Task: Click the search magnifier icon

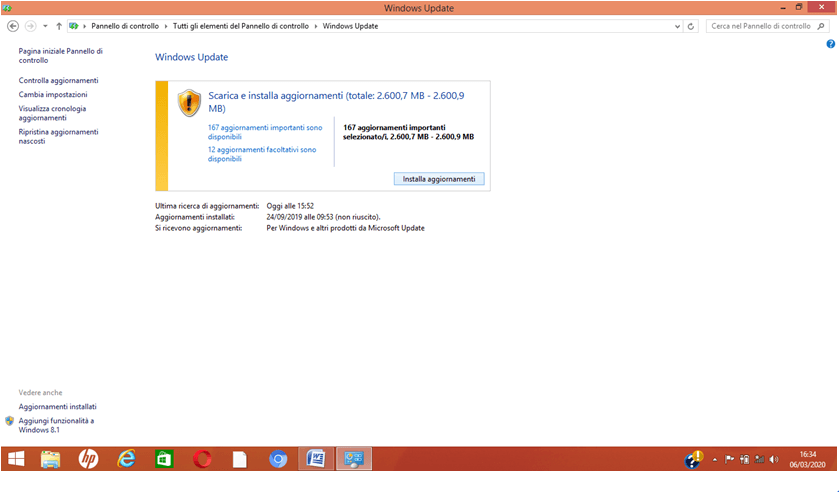Action: coord(821,26)
